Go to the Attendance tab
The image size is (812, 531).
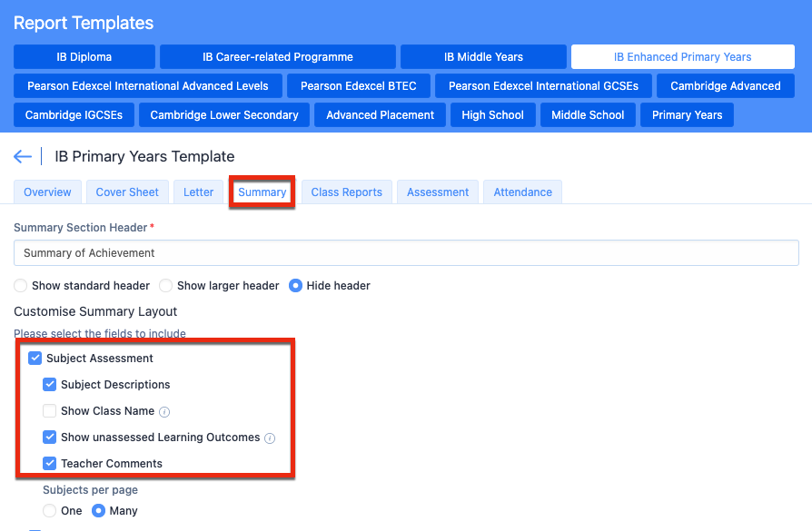[x=522, y=192]
